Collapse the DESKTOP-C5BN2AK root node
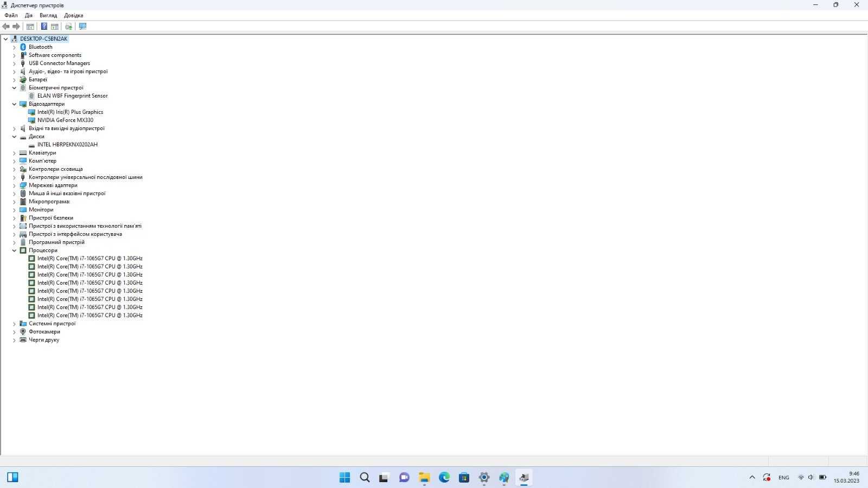Viewport: 868px width, 488px height. [6, 38]
